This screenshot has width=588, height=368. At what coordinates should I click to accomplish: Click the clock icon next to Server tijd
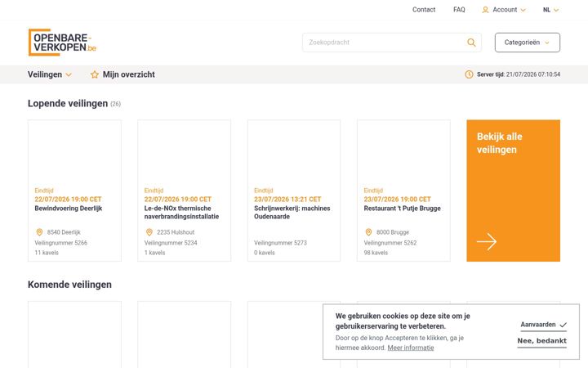coord(469,74)
